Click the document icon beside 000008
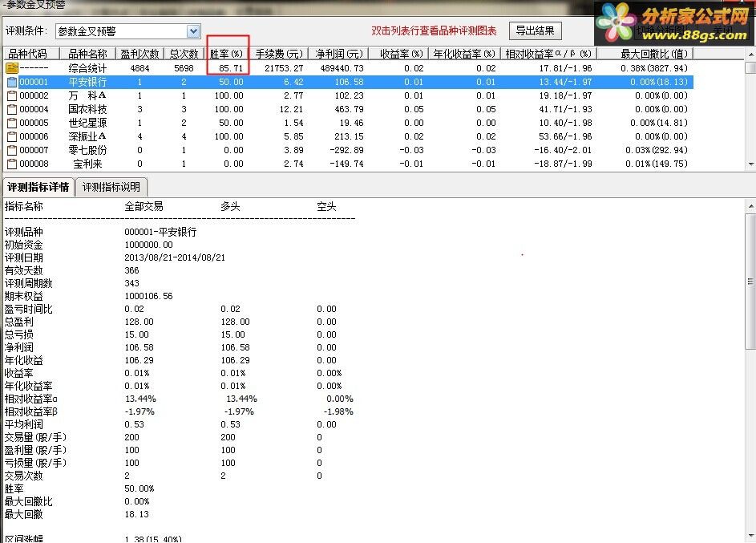Viewport: 756px width, 543px height. pyautogui.click(x=12, y=164)
